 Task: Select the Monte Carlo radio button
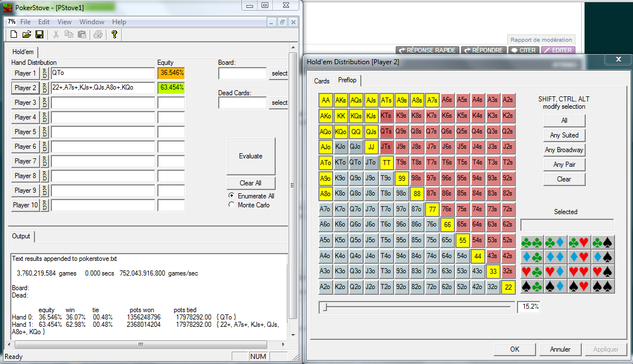point(231,205)
